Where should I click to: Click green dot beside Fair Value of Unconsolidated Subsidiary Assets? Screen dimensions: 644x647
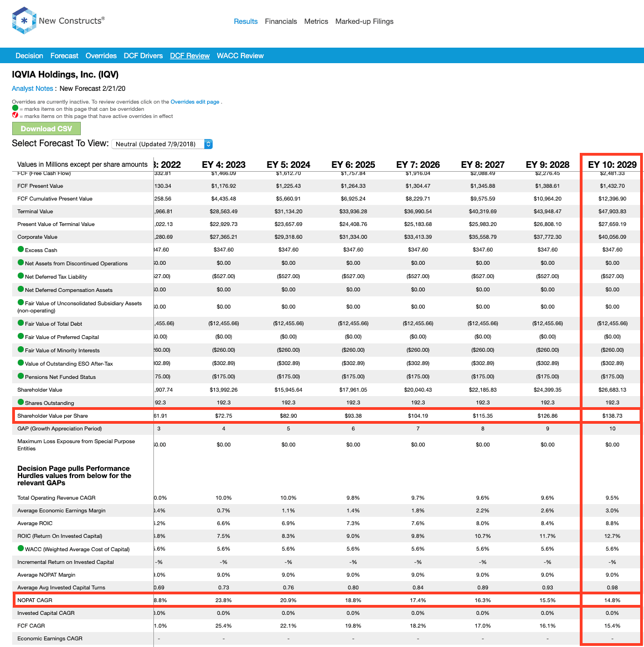[20, 302]
